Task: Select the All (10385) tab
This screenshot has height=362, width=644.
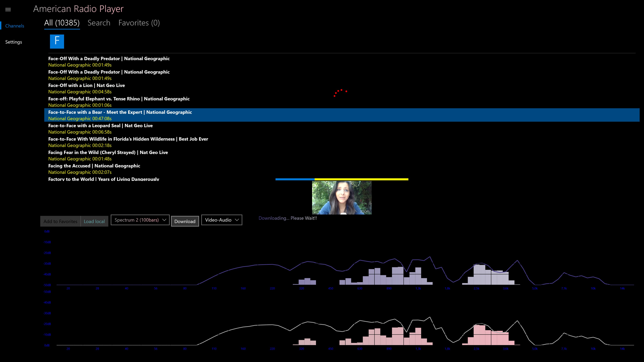Action: pos(62,23)
